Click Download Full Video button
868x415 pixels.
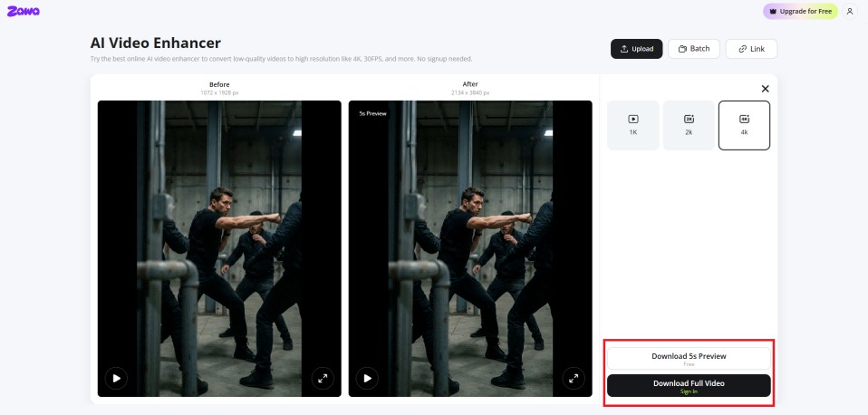point(689,386)
